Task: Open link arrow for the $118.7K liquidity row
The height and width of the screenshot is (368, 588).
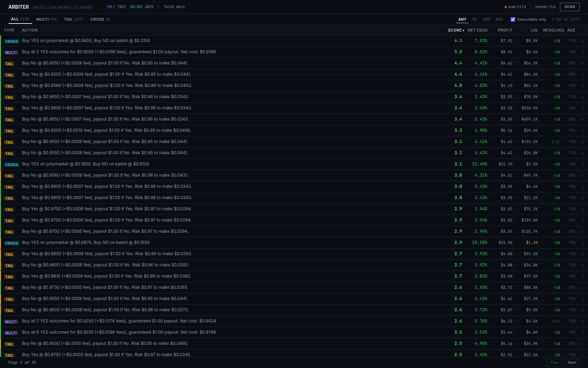Action: tap(583, 232)
